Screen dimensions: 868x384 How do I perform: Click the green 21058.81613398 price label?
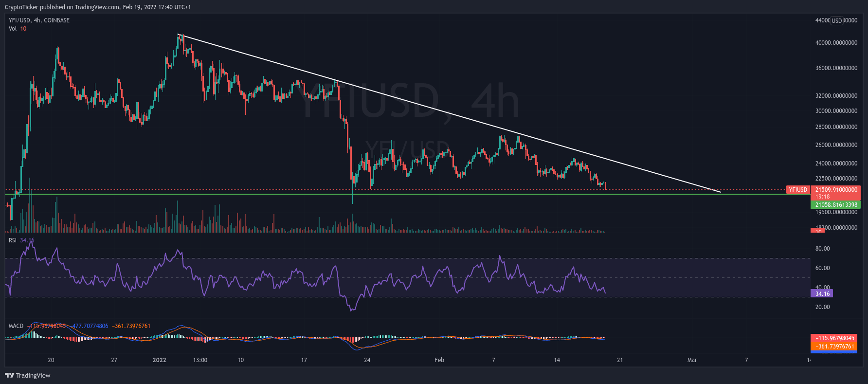click(836, 205)
